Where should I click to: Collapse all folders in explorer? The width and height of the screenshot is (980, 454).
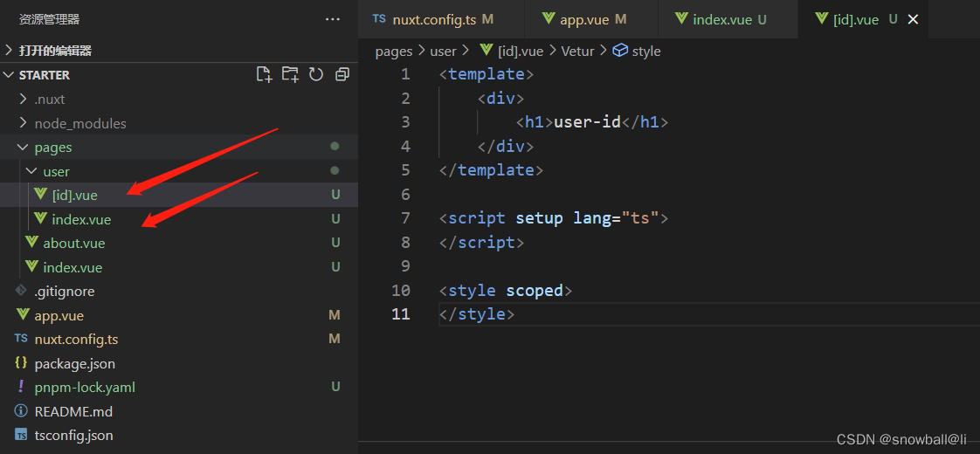pyautogui.click(x=342, y=75)
